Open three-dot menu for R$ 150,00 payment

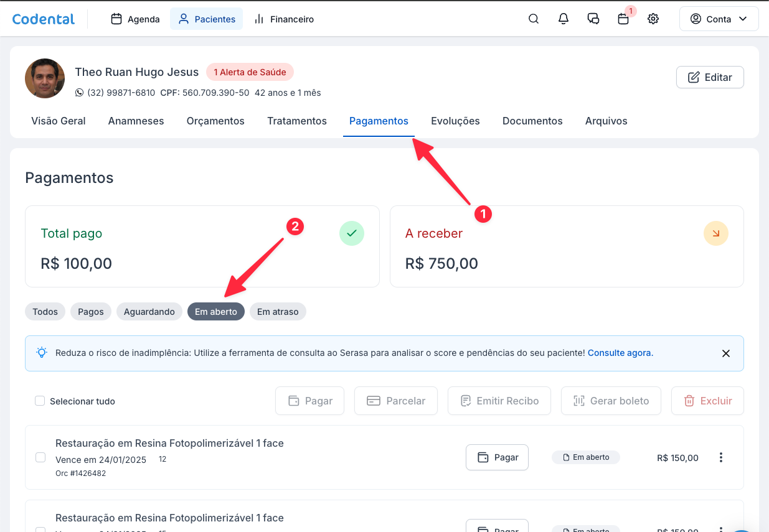[721, 457]
